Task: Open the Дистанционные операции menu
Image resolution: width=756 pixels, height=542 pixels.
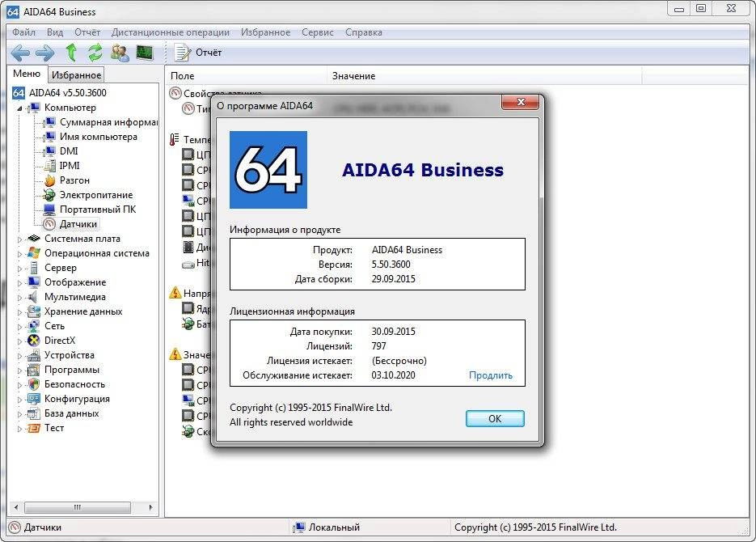Action: coord(170,32)
